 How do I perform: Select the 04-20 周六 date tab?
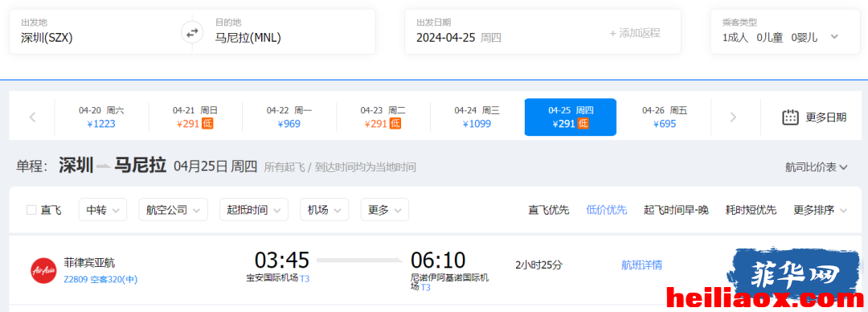coord(101,117)
